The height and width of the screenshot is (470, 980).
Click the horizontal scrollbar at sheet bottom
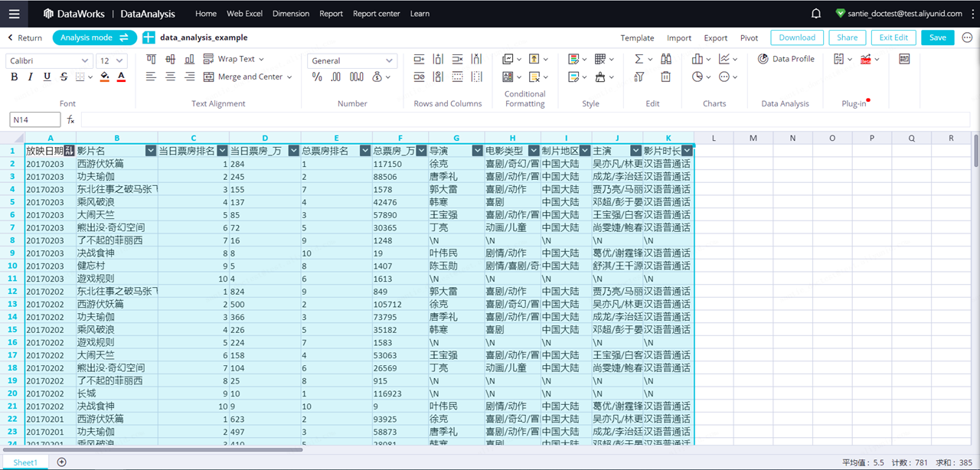(x=152, y=450)
